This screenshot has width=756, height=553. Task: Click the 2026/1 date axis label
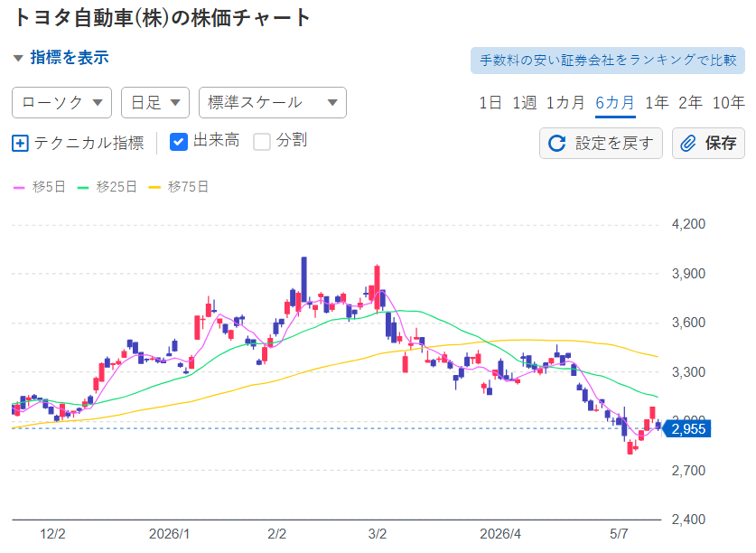[169, 534]
